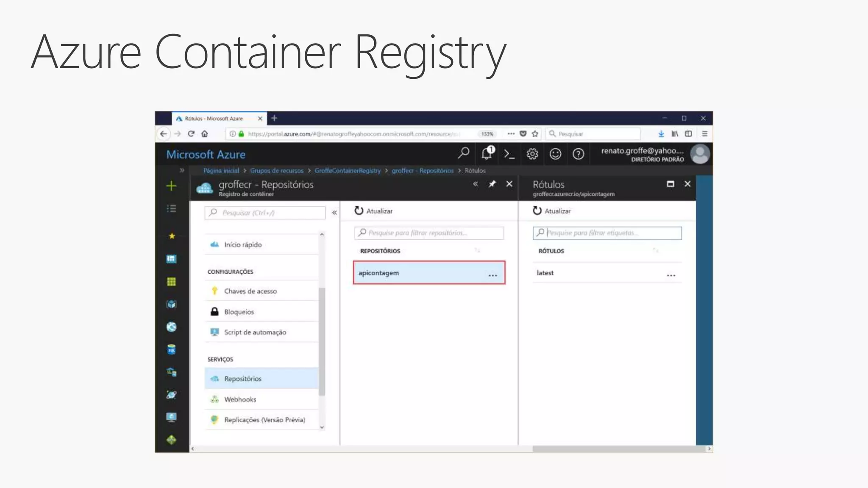Open the browser hamburger menu
The height and width of the screenshot is (488, 868).
pyautogui.click(x=704, y=134)
